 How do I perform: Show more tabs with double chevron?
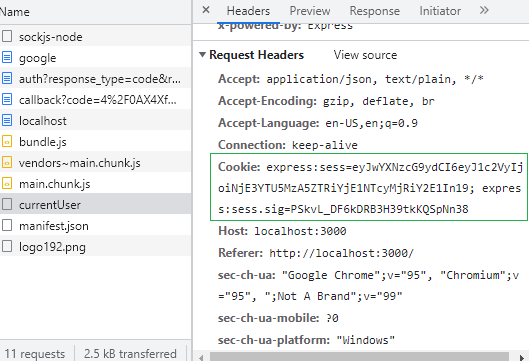tap(484, 10)
